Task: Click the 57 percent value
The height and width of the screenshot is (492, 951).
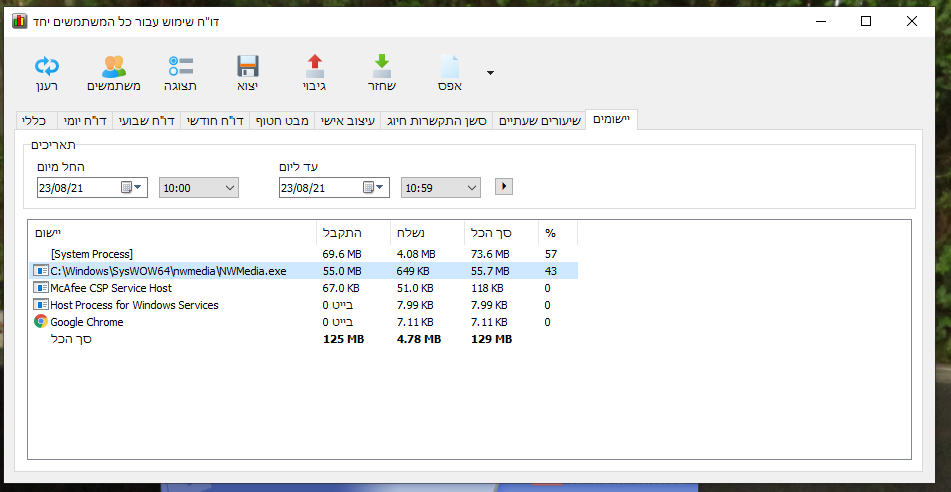Action: point(551,254)
